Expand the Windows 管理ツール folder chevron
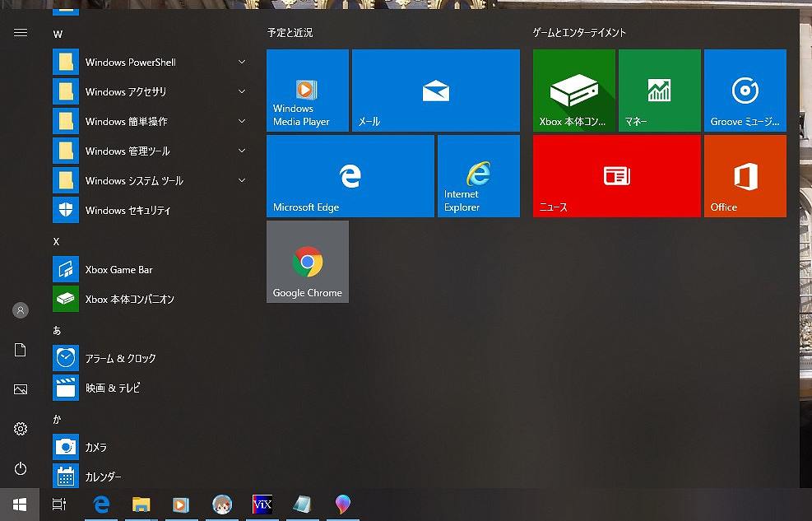 (x=242, y=150)
